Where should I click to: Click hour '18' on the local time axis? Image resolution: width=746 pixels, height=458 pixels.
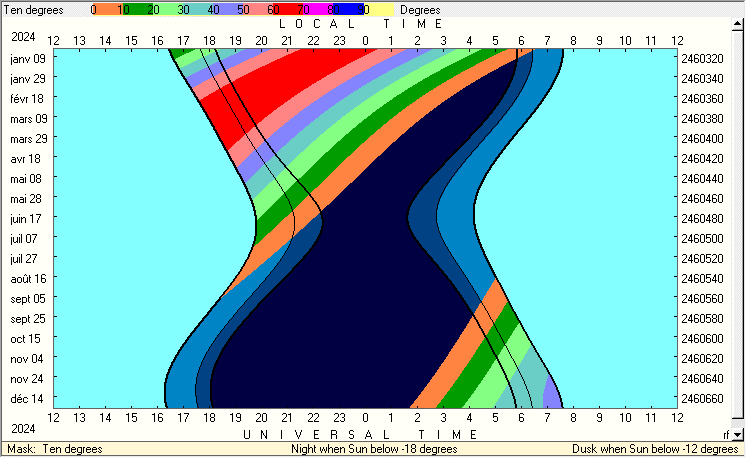209,41
